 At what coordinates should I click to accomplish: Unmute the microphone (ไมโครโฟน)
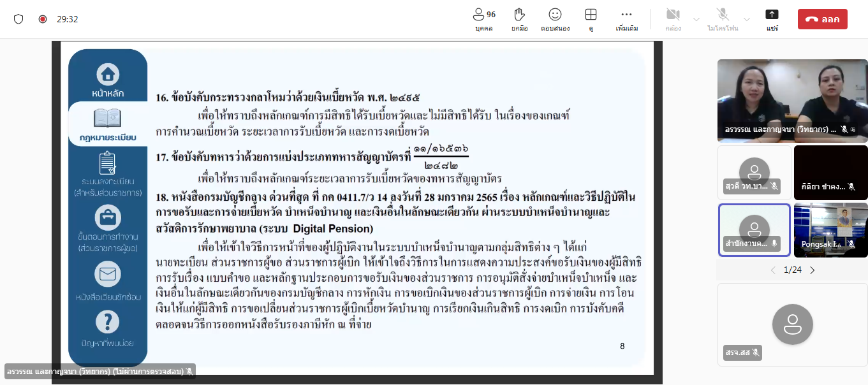tap(723, 19)
